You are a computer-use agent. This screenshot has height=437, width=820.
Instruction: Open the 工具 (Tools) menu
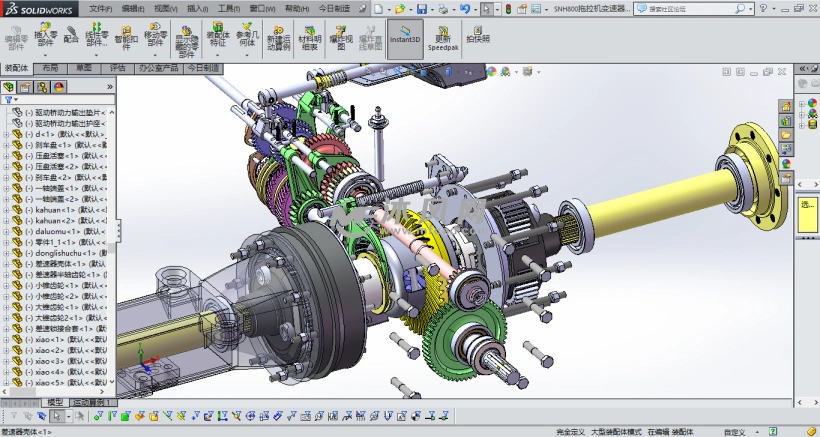coord(229,7)
